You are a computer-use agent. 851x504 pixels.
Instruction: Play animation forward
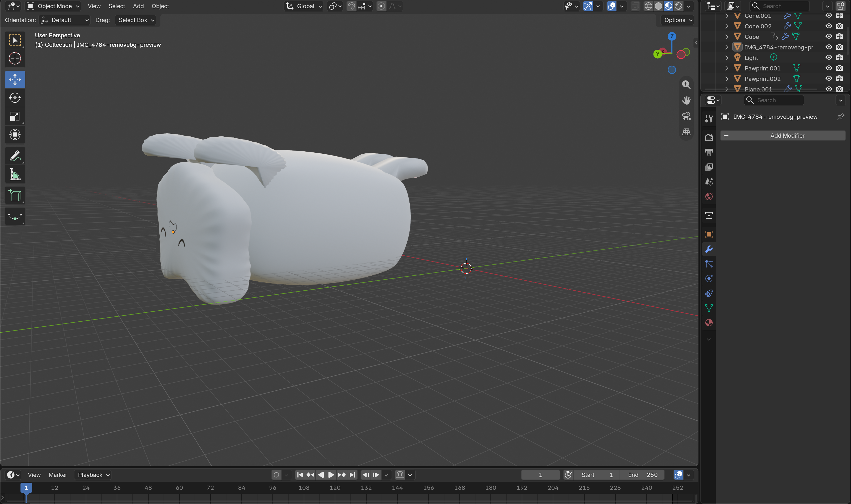331,475
